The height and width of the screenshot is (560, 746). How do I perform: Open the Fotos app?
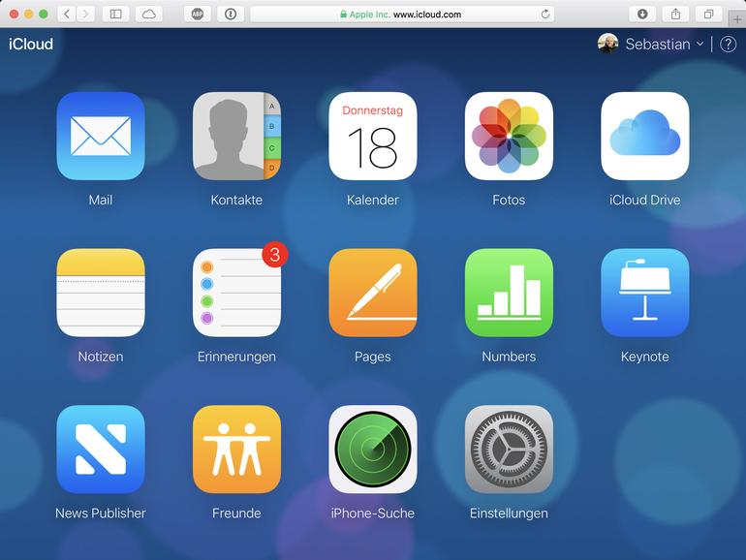pyautogui.click(x=509, y=136)
